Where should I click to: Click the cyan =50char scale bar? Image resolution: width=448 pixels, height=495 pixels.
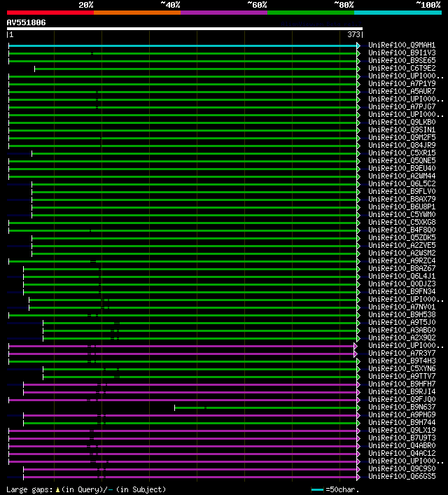click(x=317, y=489)
